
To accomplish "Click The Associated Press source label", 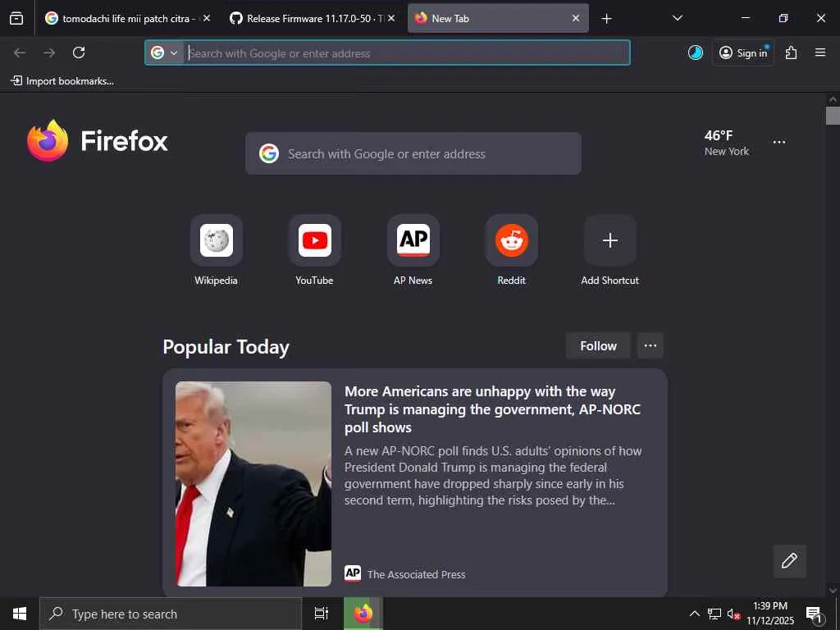I will 416,574.
